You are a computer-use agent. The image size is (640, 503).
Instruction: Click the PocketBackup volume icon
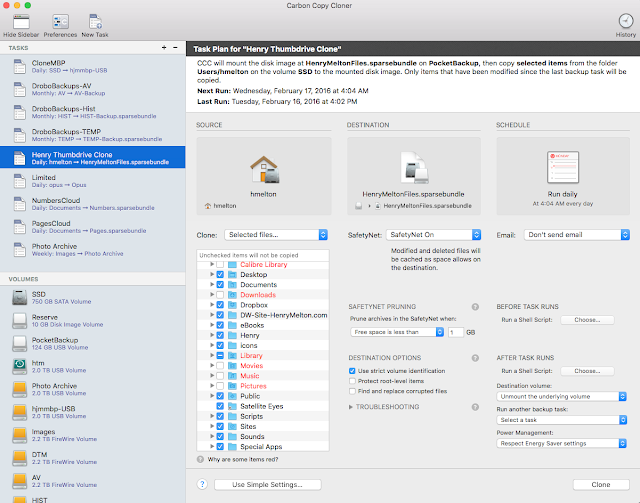(x=20, y=343)
